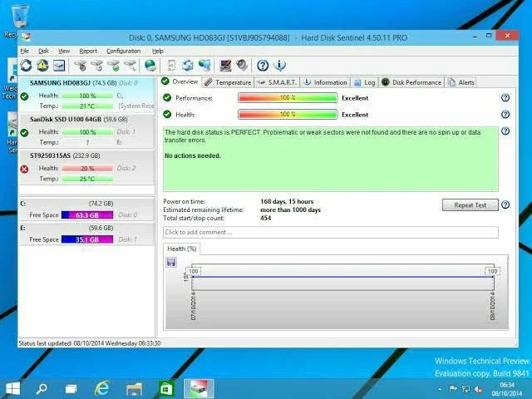
Task: Click the disk icon with magnifier badge
Action: pos(131,65)
